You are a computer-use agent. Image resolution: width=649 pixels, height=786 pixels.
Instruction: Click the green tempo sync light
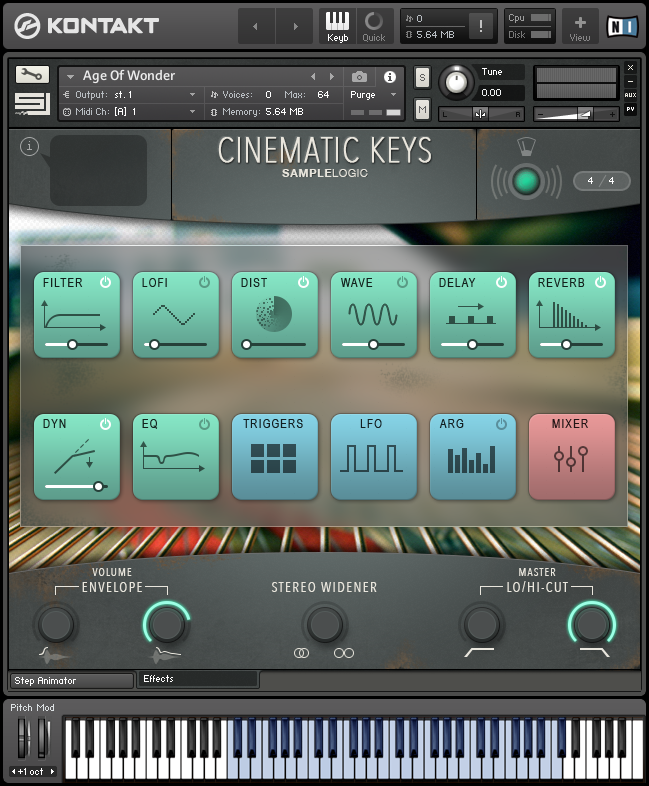point(526,181)
